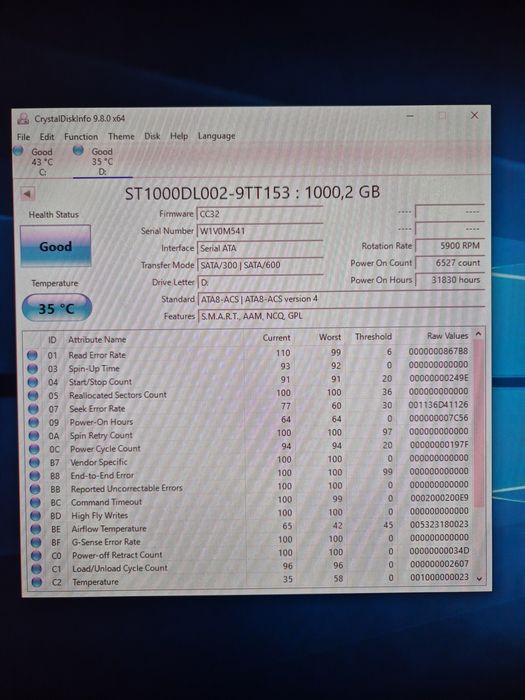
Task: Click the Transfer Mode field
Action: (x=260, y=265)
